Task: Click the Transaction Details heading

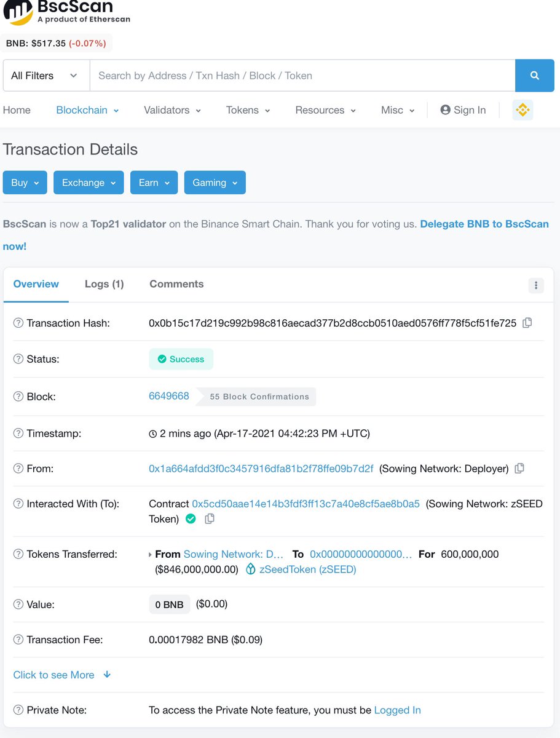Action: (70, 149)
